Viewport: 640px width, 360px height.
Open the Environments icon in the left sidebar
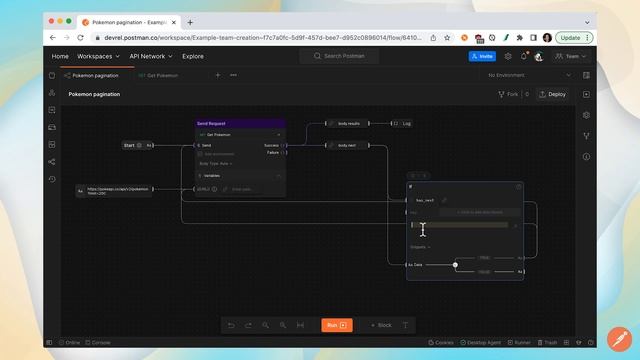coord(52,110)
